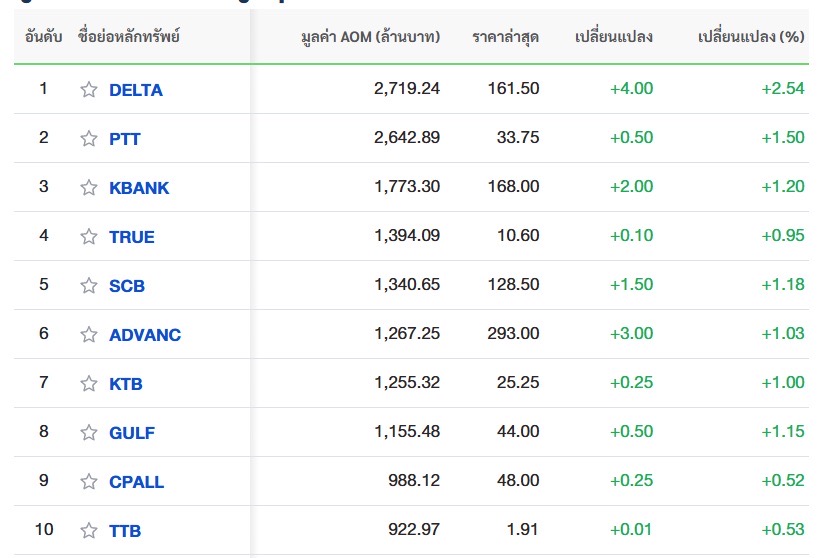The width and height of the screenshot is (827, 558).
Task: Favorite ADVANC using its star
Action: pyautogui.click(x=89, y=334)
